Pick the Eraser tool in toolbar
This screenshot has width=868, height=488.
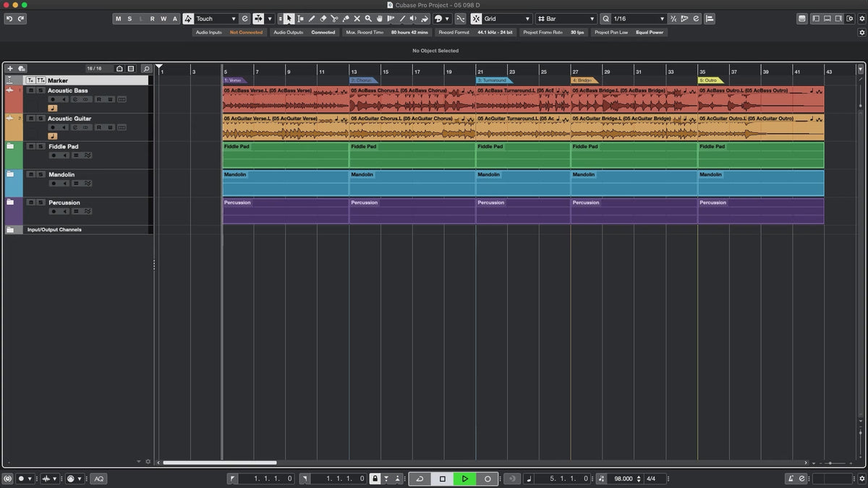point(323,19)
